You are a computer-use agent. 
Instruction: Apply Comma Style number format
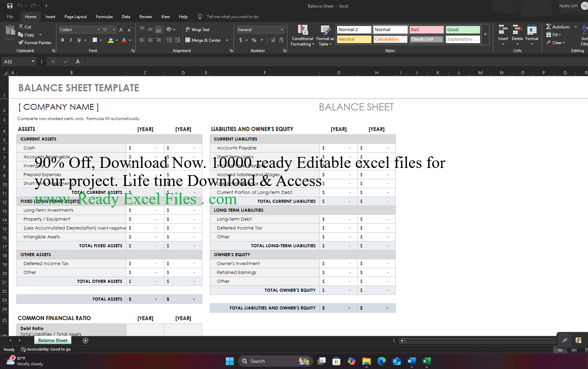pos(262,40)
